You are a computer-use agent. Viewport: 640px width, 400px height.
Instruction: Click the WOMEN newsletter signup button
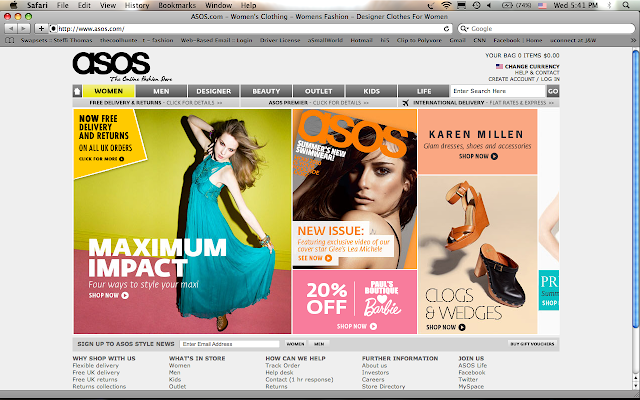(295, 344)
